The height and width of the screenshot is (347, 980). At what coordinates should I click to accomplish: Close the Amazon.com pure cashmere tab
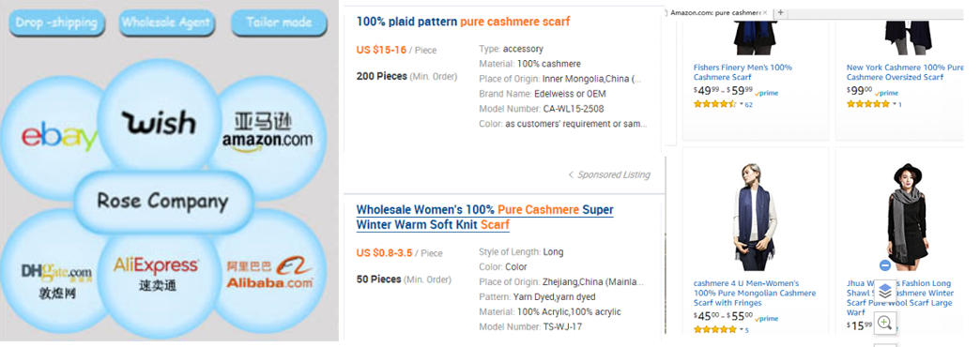click(x=766, y=12)
